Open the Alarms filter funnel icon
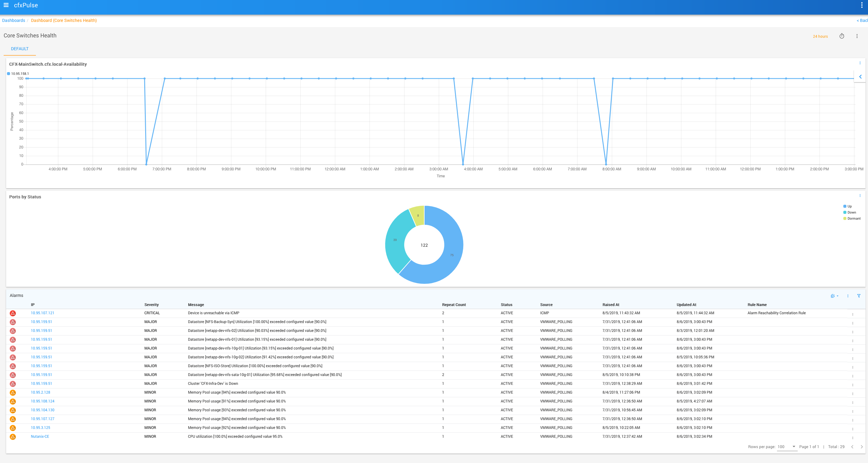The width and height of the screenshot is (868, 463). pos(859,296)
